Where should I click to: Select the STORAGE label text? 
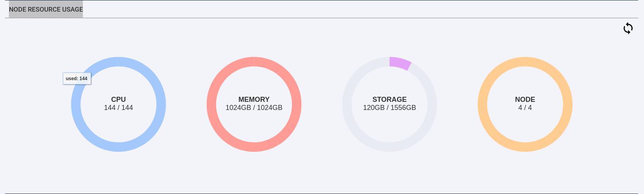(390, 100)
